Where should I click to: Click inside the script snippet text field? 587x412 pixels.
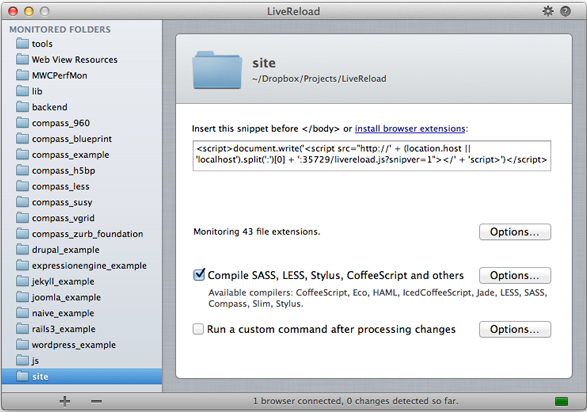372,156
